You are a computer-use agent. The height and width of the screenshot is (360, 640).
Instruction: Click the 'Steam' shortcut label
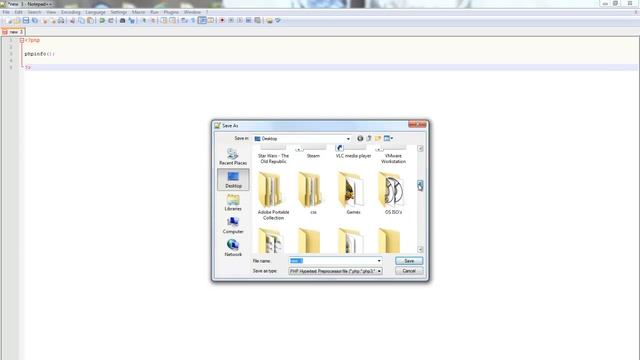click(x=313, y=156)
